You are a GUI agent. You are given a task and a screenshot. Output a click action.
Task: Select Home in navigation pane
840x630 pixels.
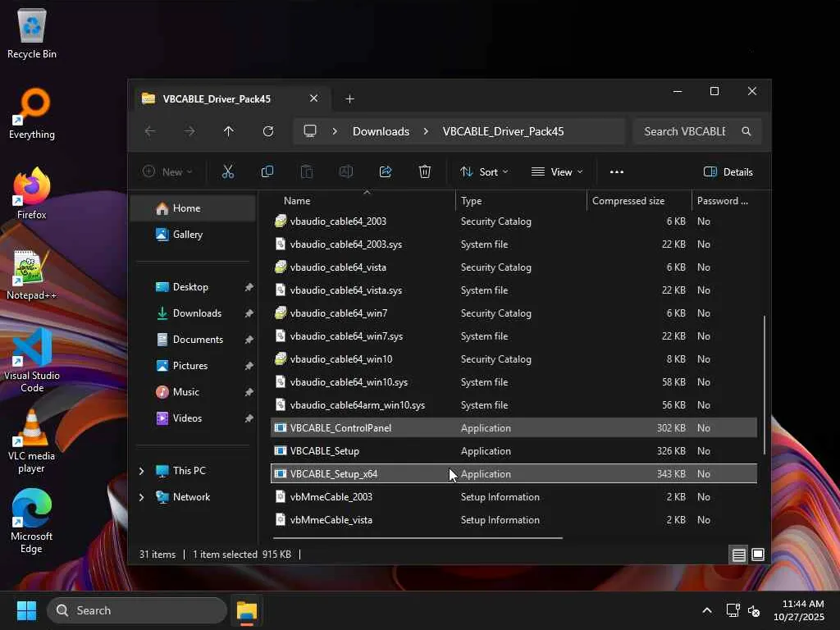[x=194, y=208]
